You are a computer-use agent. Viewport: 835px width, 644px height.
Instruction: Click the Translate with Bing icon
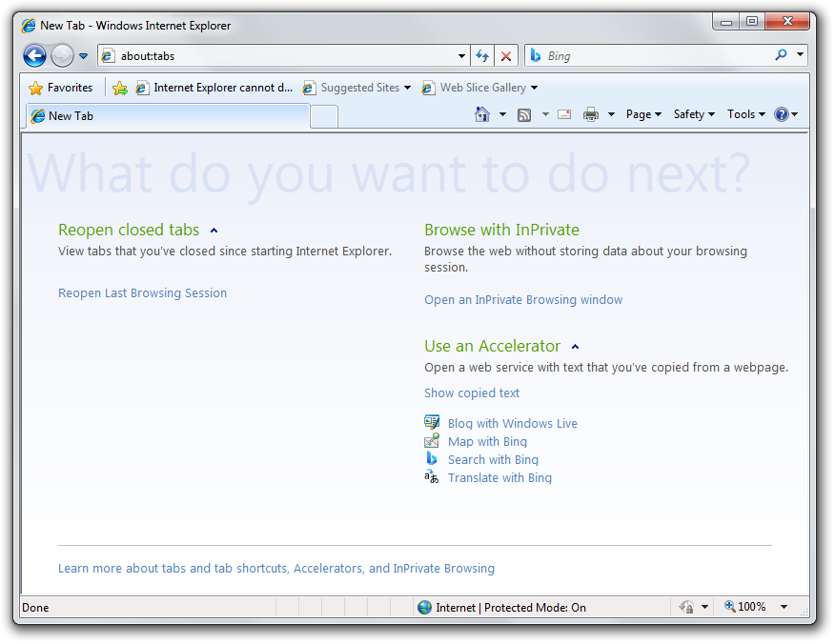432,477
